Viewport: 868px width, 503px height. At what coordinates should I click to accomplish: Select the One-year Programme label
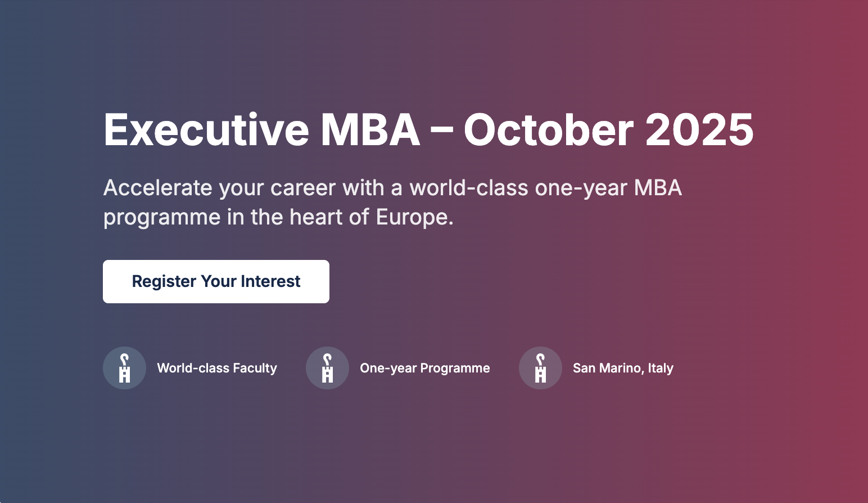[425, 368]
